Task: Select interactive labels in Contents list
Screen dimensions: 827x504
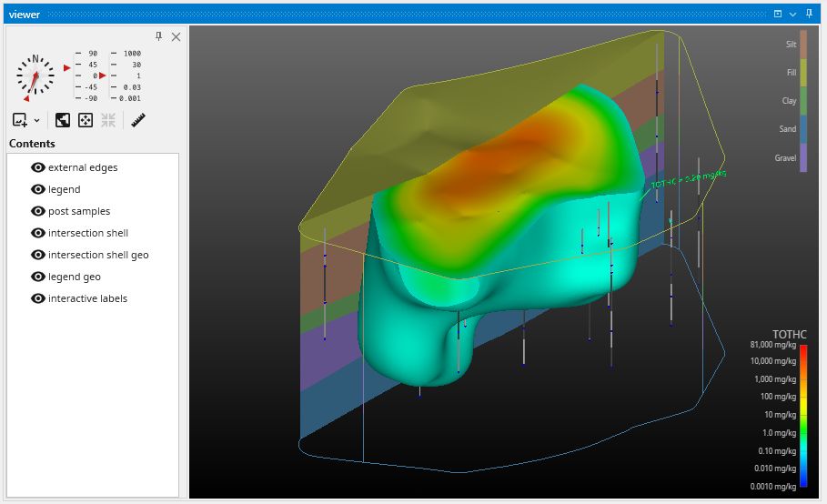Action: 87,298
